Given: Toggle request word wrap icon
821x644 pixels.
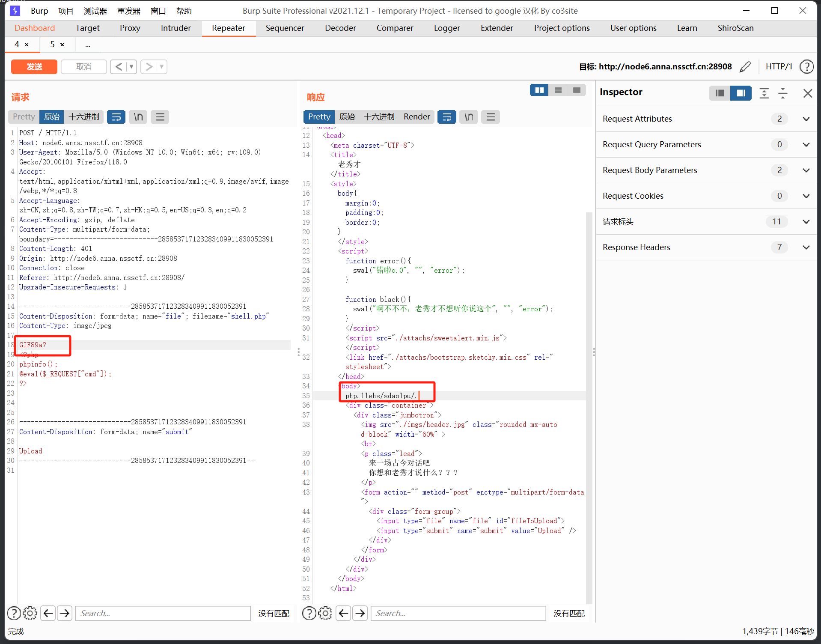Looking at the screenshot, I should [116, 117].
